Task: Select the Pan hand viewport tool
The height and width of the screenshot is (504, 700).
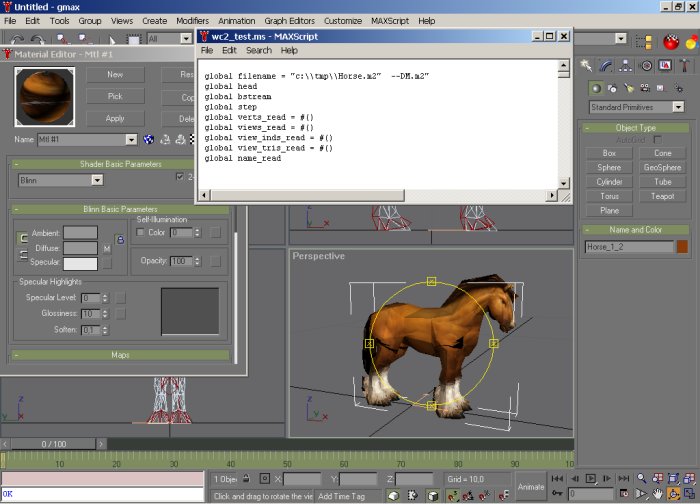Action: [658, 494]
